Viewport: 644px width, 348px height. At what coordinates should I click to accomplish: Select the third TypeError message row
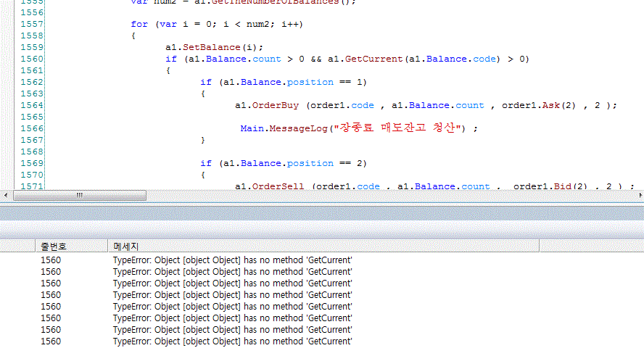(232, 283)
